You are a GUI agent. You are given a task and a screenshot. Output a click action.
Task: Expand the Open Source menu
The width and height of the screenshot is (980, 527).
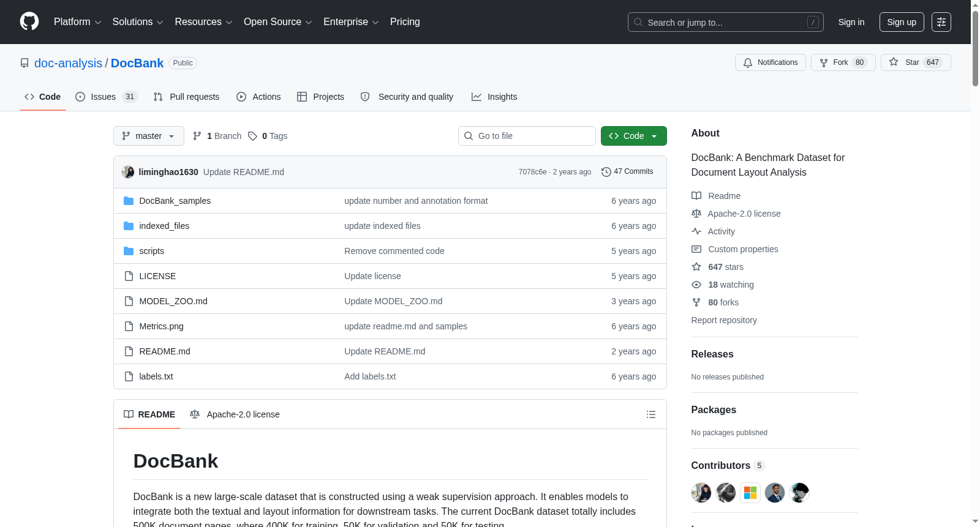tap(278, 22)
